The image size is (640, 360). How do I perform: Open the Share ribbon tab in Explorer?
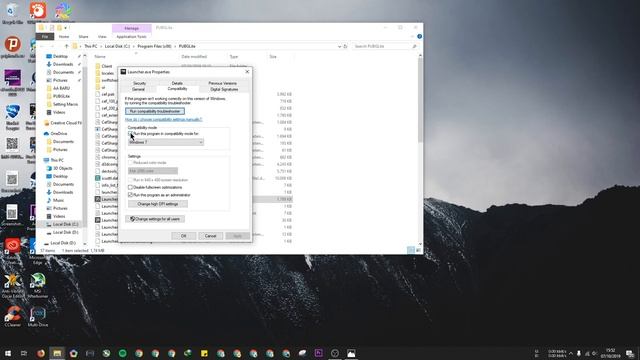click(x=83, y=37)
